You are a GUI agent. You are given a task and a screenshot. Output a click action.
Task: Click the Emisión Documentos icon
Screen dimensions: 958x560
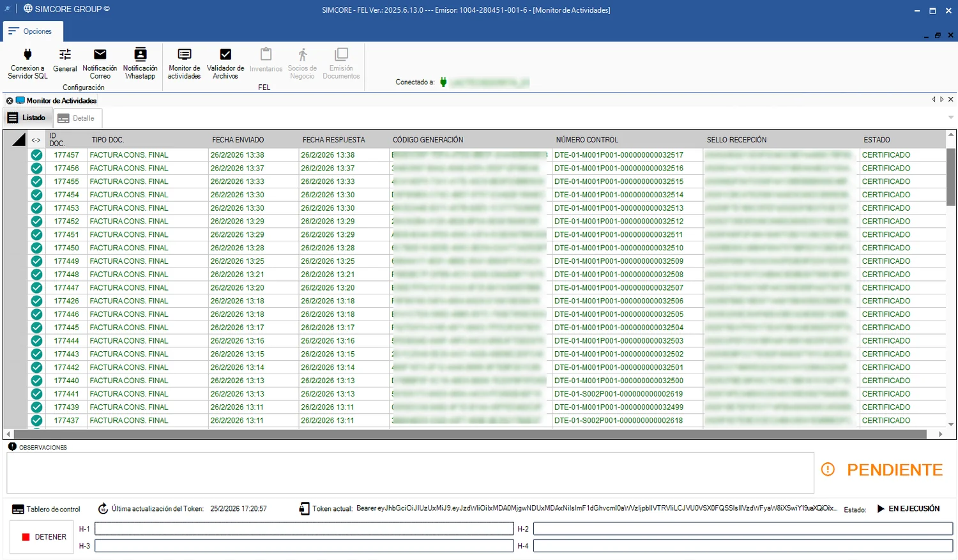(x=341, y=63)
